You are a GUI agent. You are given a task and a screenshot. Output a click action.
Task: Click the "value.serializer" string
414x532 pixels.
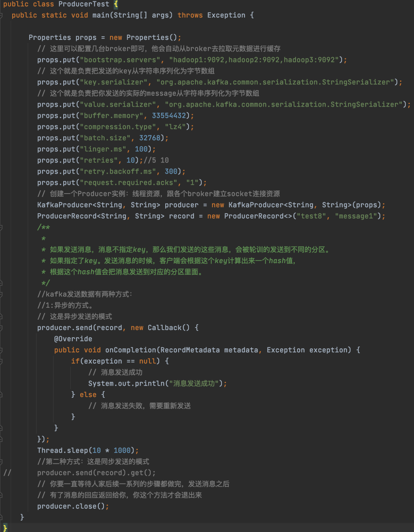click(118, 104)
